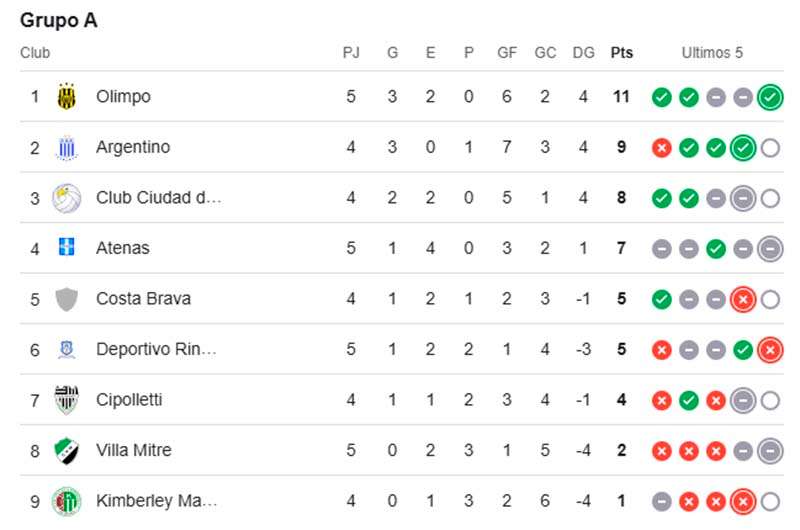Screen dimensions: 800x530
Task: Select the Cipolletti club crest
Action: (66, 399)
